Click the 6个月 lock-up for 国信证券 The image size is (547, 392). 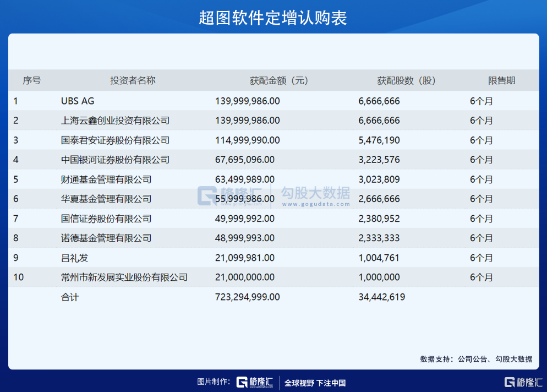[482, 219]
